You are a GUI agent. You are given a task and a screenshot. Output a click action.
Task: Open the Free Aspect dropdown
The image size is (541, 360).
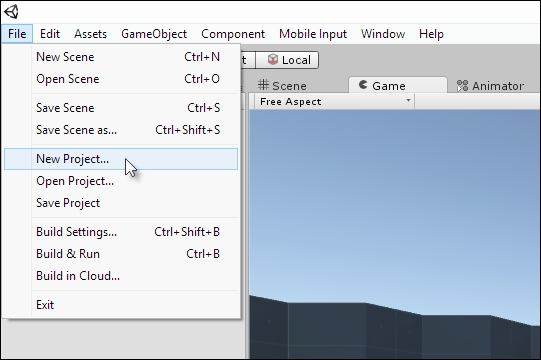coord(335,102)
